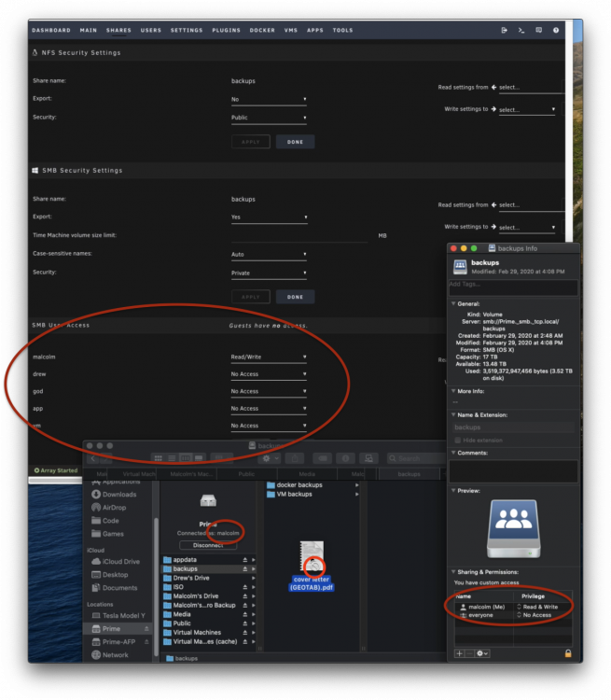Open the Plugins tab
The height and width of the screenshot is (700, 611).
click(227, 31)
